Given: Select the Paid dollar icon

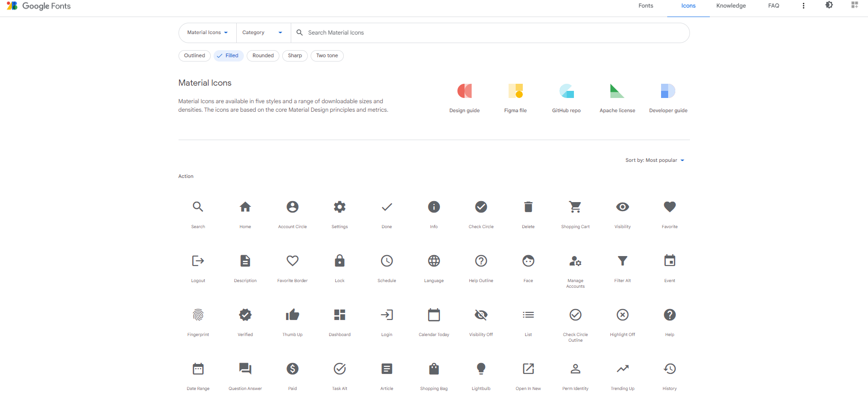Looking at the screenshot, I should click(293, 369).
